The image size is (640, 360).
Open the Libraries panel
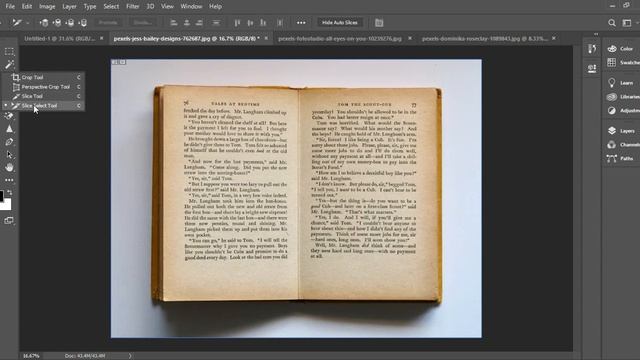click(x=622, y=97)
